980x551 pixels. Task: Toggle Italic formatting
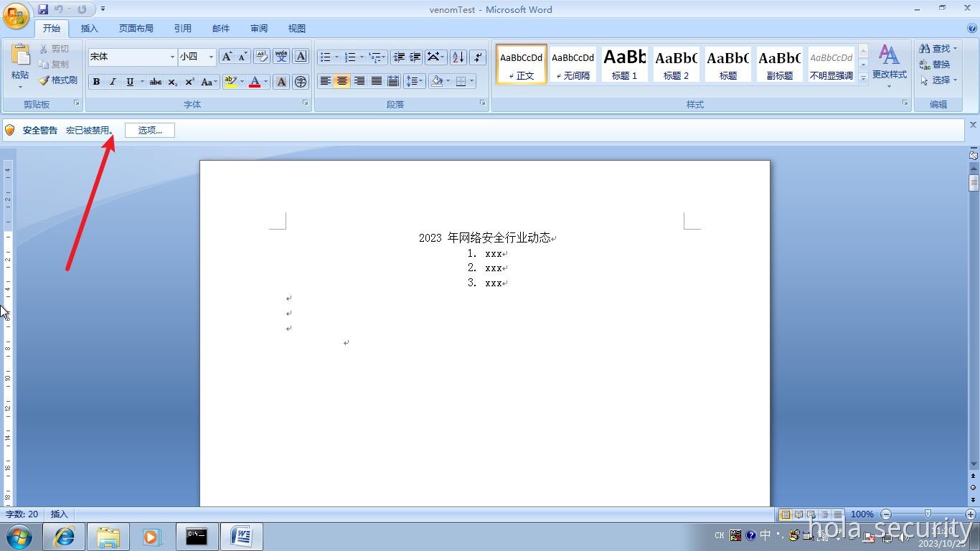(x=113, y=82)
